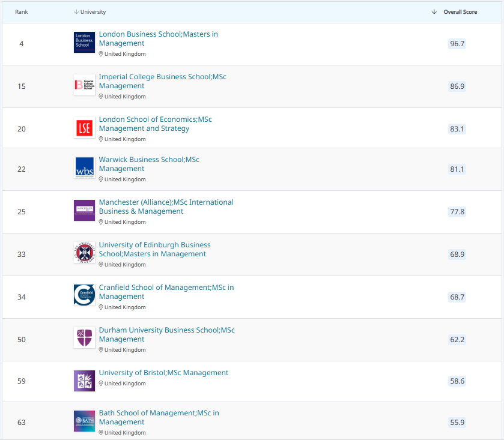Click the Bath School of Management logo
This screenshot has width=504, height=440.
pos(84,421)
